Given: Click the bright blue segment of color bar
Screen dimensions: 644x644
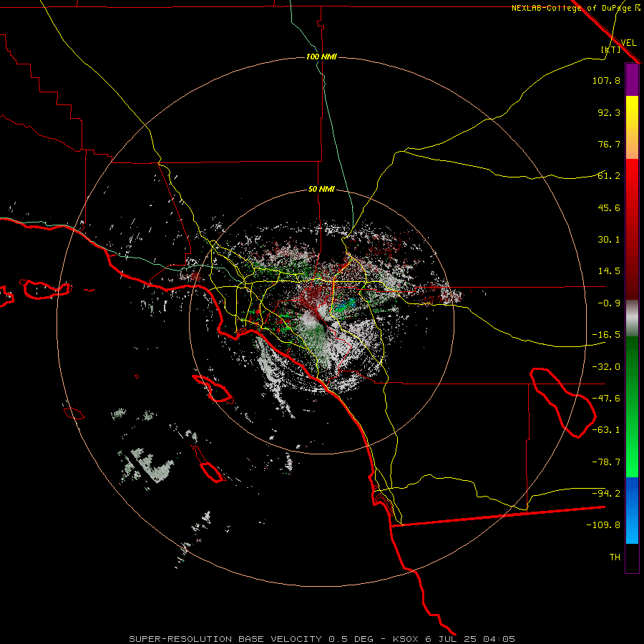Looking at the screenshot, I should (632, 510).
